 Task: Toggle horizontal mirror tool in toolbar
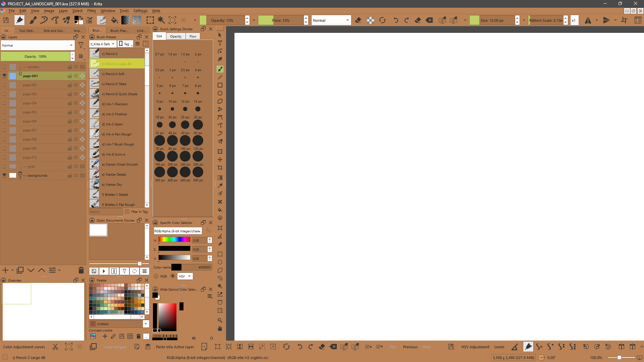(588, 20)
